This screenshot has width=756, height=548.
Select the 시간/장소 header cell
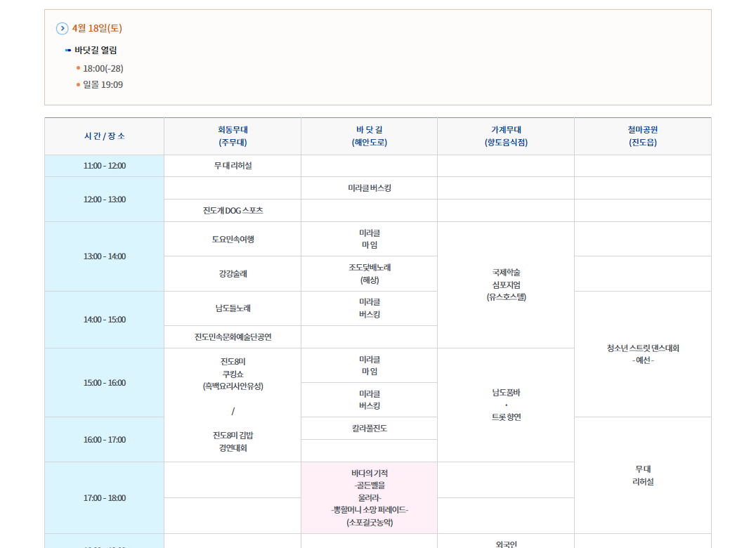(103, 135)
